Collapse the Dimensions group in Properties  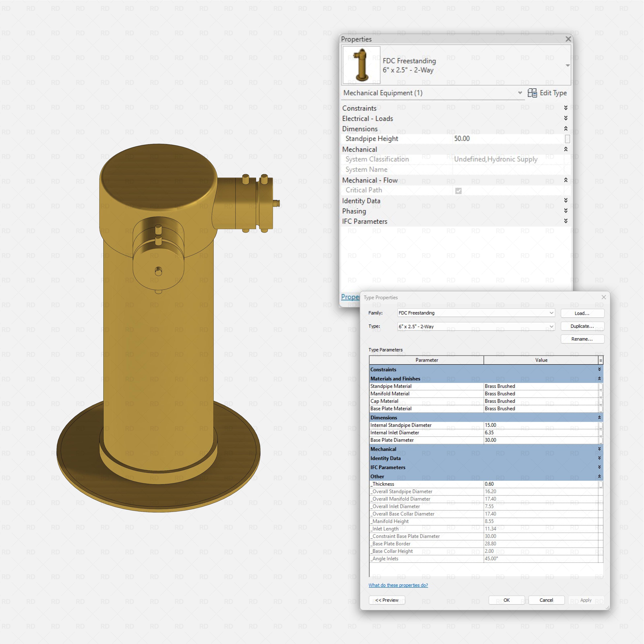click(x=566, y=129)
